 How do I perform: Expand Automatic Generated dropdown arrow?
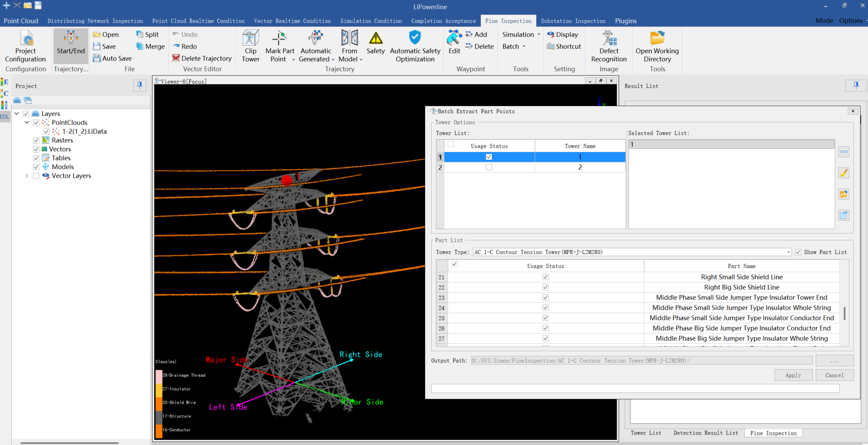click(x=333, y=60)
